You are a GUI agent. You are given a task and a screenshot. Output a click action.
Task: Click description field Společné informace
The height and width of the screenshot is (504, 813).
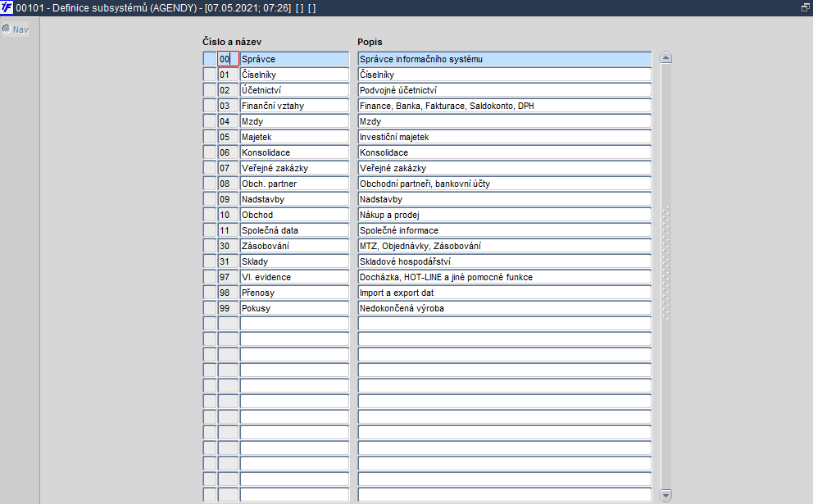(x=505, y=229)
